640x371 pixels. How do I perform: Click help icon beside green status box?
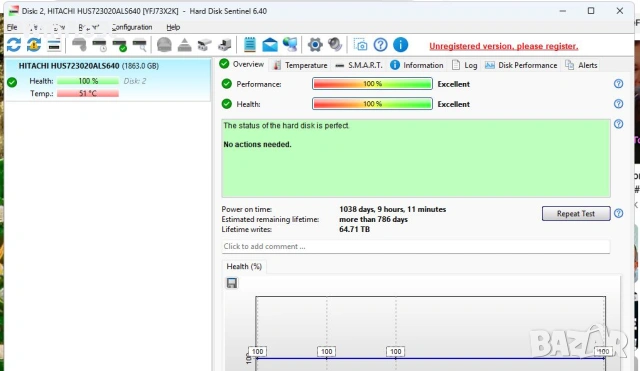coord(618,124)
